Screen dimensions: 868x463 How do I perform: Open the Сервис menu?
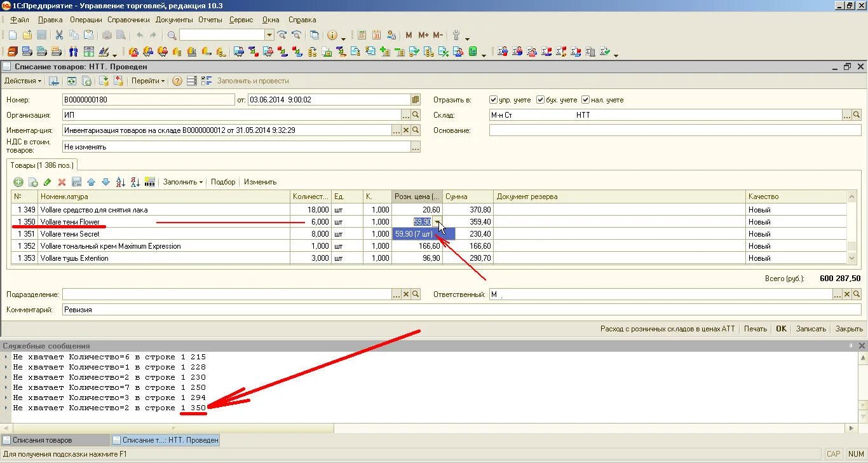point(241,20)
